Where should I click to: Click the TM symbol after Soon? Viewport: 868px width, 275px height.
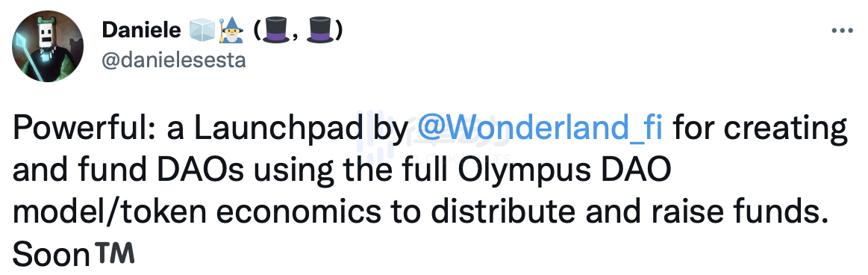click(x=115, y=253)
